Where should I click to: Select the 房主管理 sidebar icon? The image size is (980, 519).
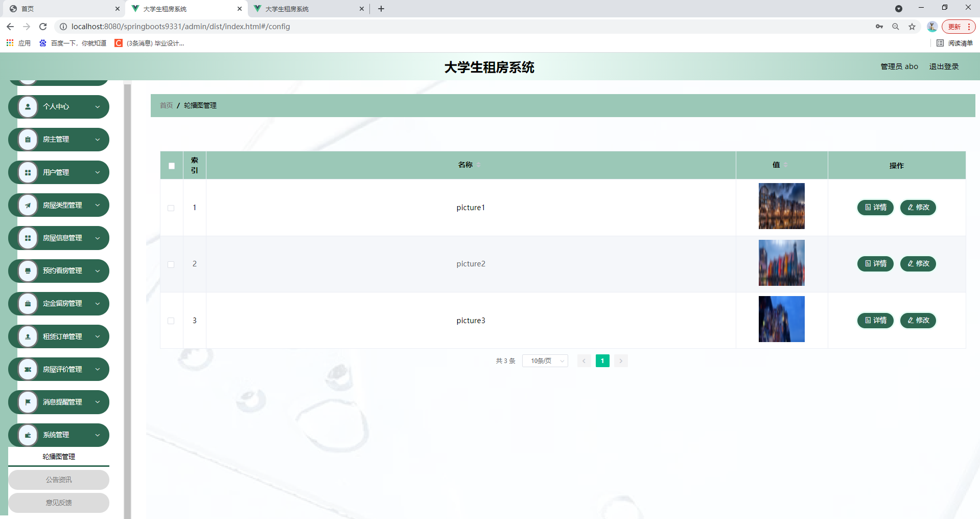tap(28, 139)
